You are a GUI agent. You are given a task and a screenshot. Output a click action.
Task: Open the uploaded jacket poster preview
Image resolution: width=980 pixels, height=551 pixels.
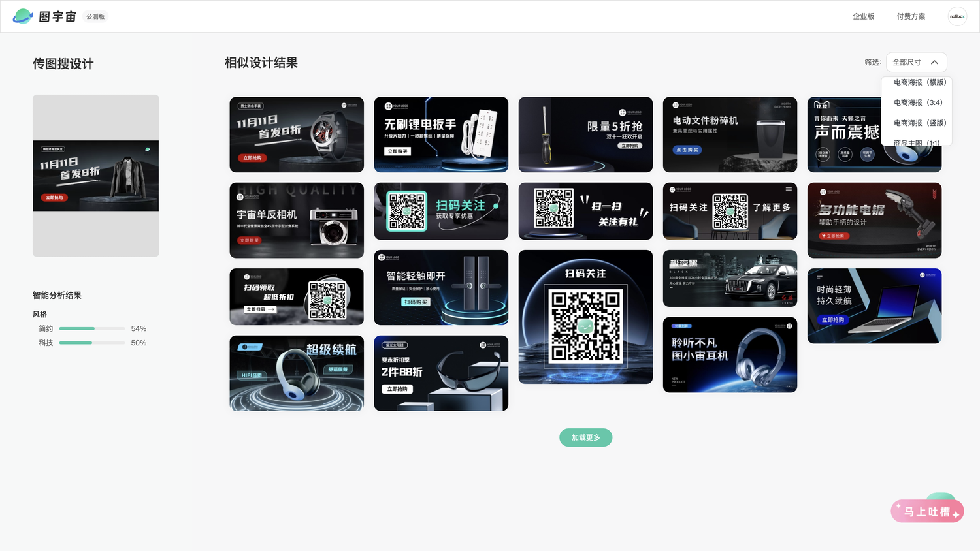[96, 176]
